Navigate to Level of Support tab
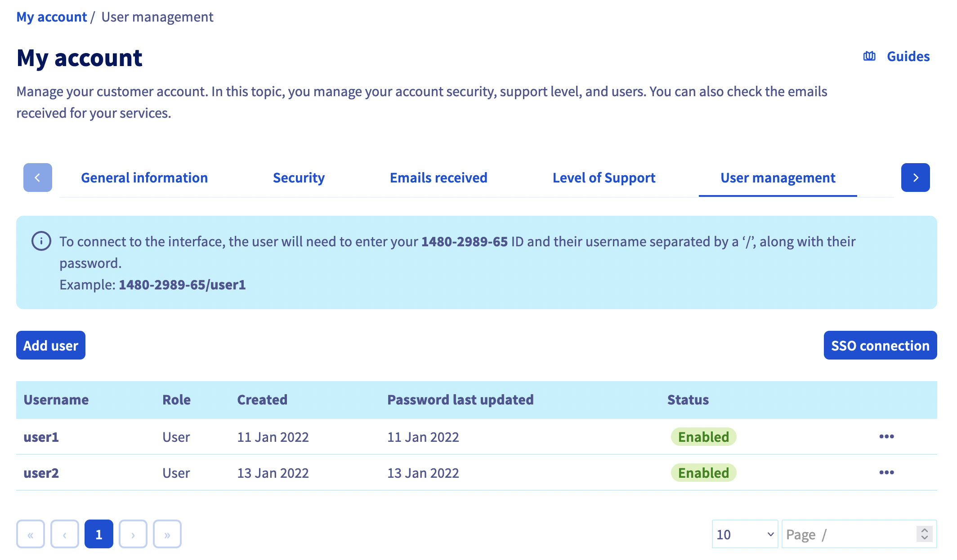 pyautogui.click(x=604, y=178)
